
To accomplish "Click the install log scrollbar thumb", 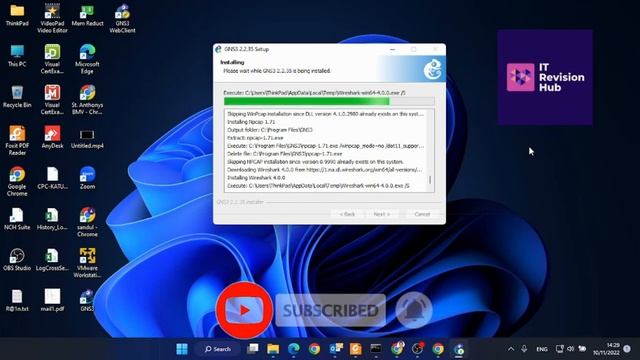I will [430, 180].
